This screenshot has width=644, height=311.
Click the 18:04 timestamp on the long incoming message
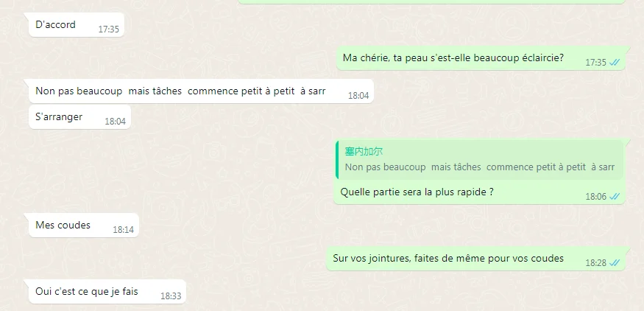coord(358,96)
